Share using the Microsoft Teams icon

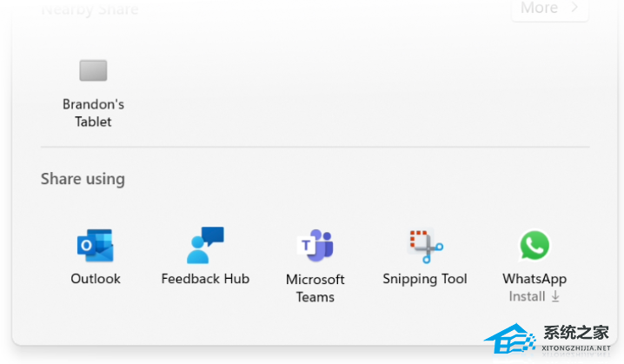[315, 246]
